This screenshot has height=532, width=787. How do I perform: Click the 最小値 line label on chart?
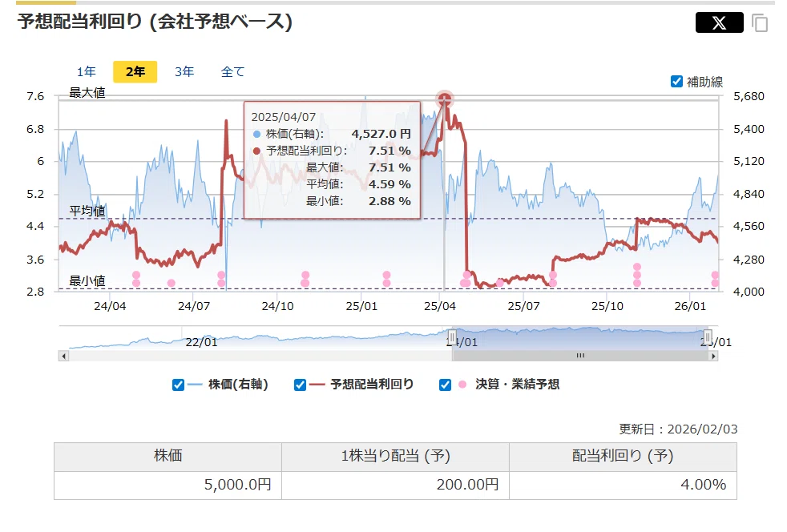[87, 281]
